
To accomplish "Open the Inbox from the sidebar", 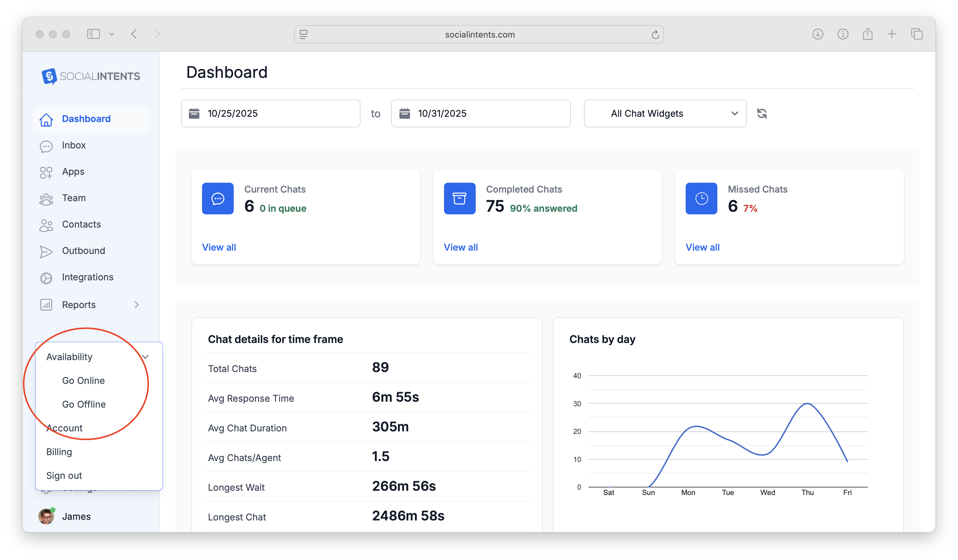I will point(74,145).
